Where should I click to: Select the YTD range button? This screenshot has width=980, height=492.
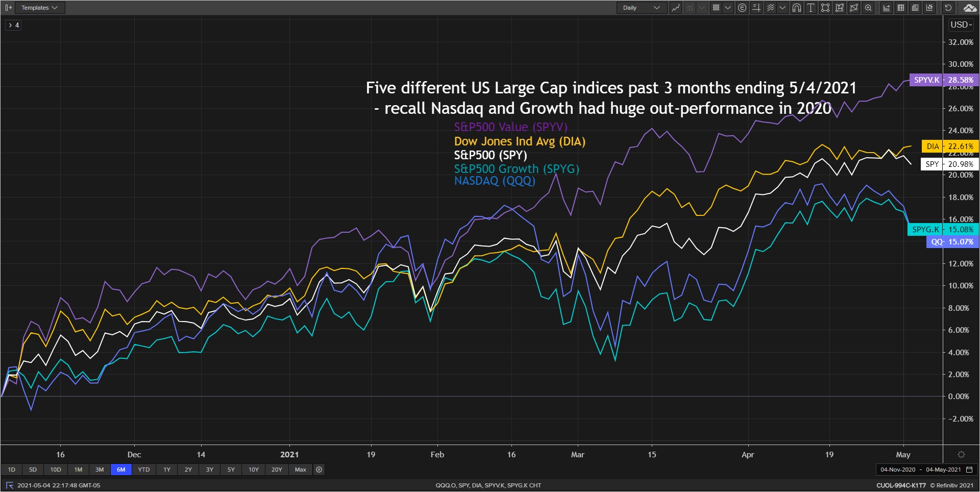click(144, 470)
